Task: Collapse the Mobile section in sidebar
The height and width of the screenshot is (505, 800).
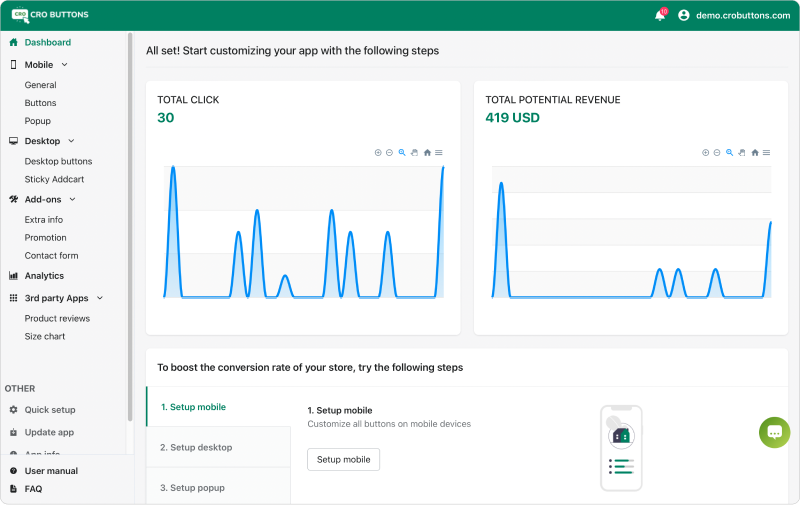Action: point(64,65)
